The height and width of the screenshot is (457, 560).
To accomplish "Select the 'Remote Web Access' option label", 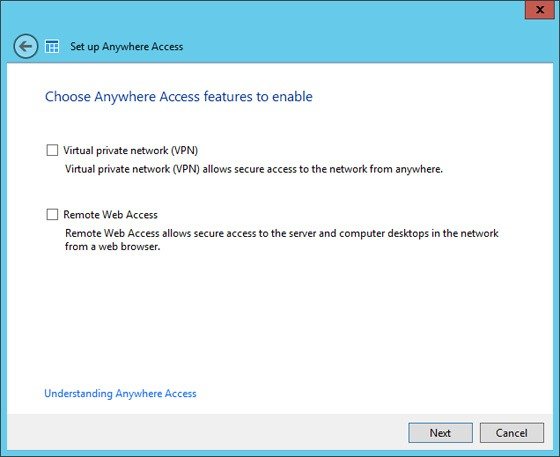I will click(110, 215).
